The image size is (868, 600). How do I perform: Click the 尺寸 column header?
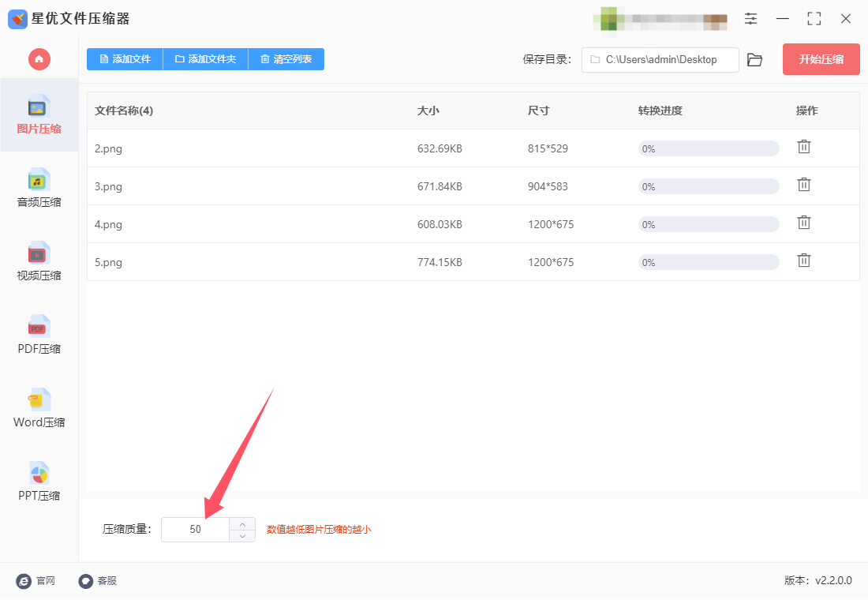coord(538,111)
